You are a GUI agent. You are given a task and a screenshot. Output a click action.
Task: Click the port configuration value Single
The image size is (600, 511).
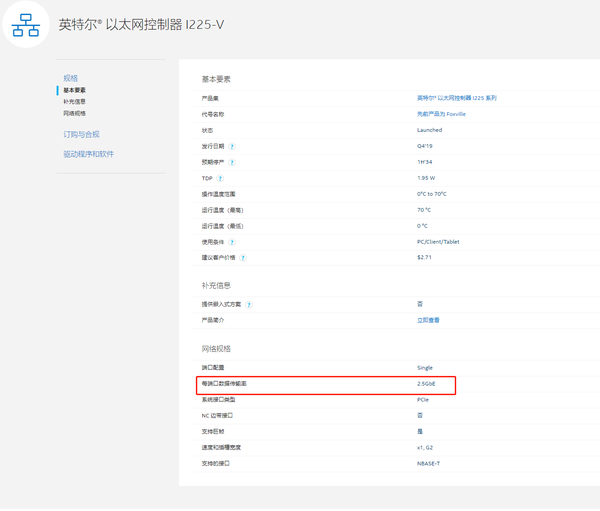point(425,368)
